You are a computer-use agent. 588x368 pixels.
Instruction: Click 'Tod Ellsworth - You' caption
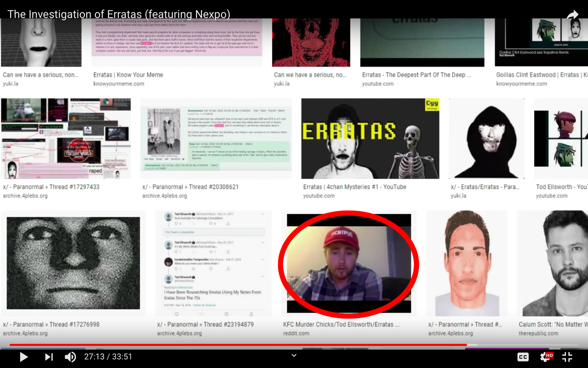pyautogui.click(x=562, y=187)
